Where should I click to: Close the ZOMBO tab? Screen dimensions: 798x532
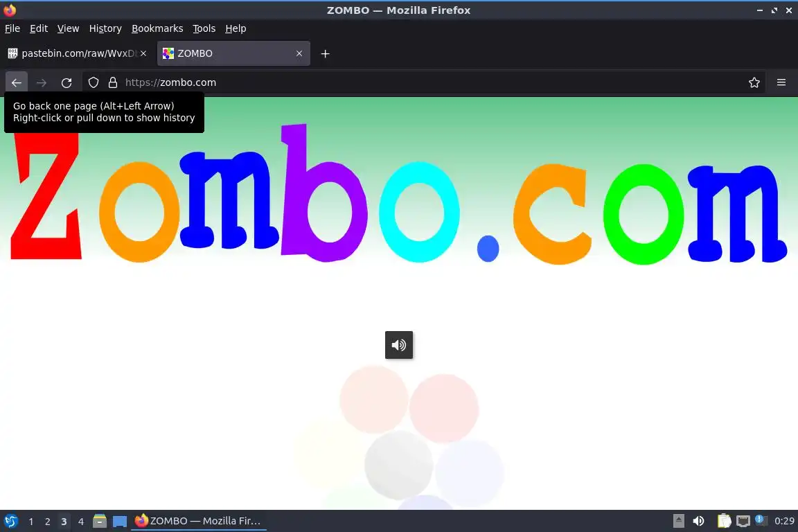[299, 53]
